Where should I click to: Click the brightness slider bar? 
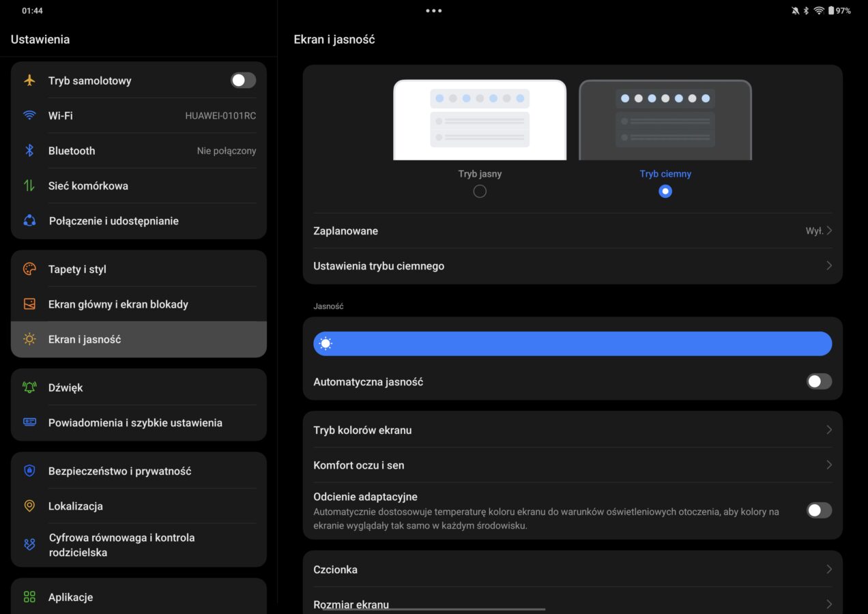573,344
